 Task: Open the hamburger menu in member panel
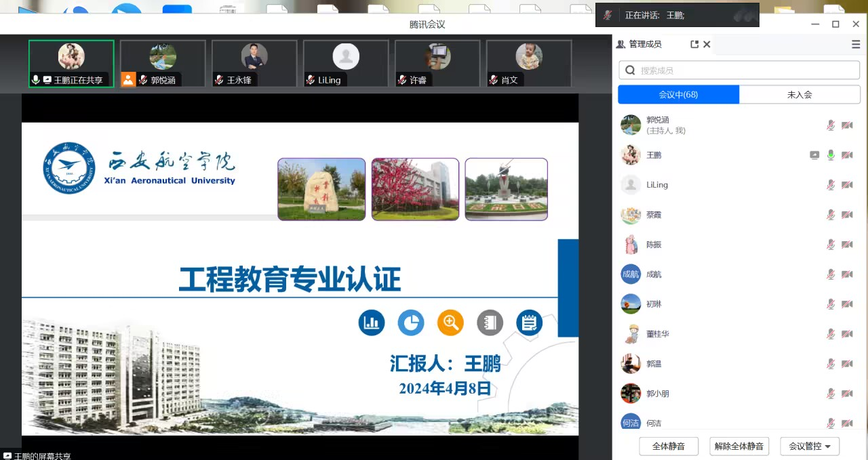click(x=856, y=44)
